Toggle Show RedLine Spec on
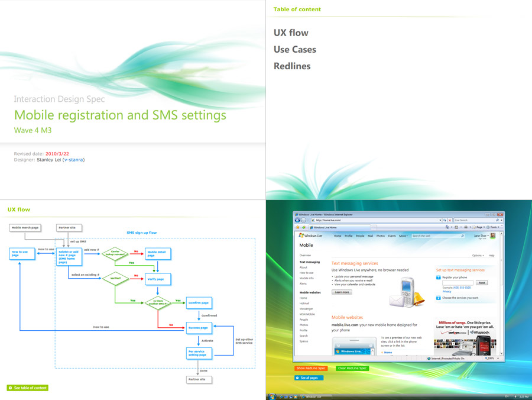The height and width of the screenshot is (400, 532). click(311, 368)
